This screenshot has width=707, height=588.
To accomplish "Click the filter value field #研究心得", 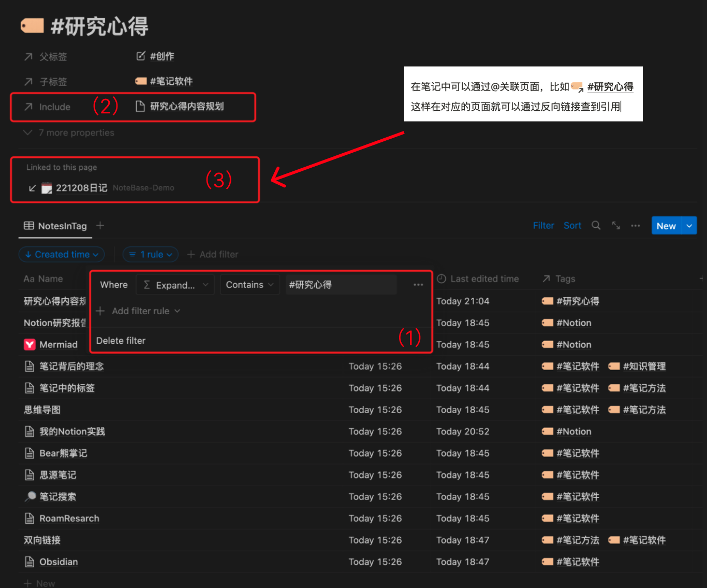I will [341, 285].
